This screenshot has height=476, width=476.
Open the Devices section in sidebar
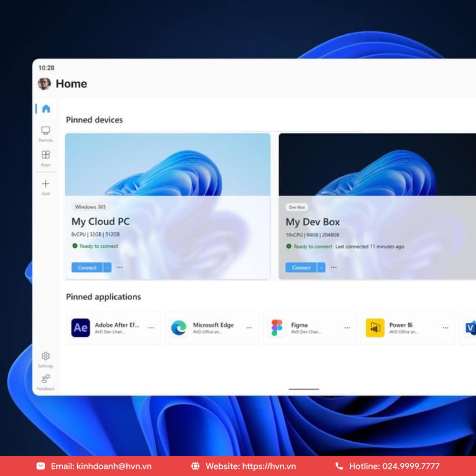[x=46, y=134]
